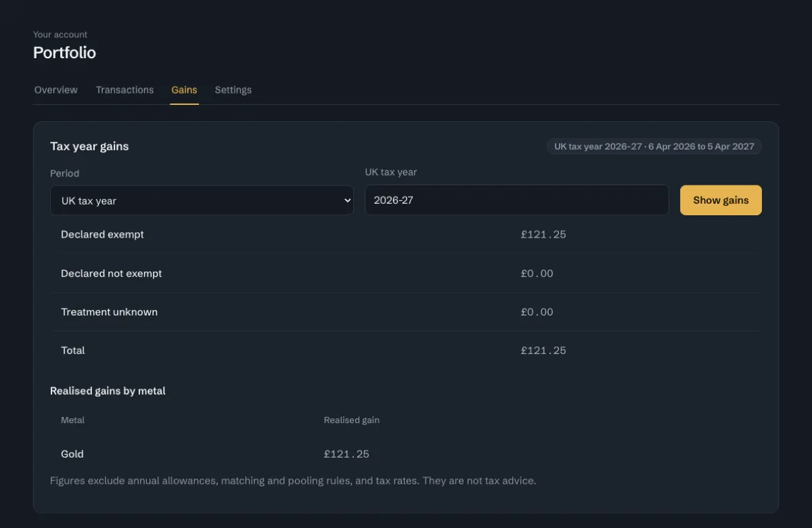Click the UK tax year input field
The width and height of the screenshot is (812, 528).
click(x=517, y=200)
